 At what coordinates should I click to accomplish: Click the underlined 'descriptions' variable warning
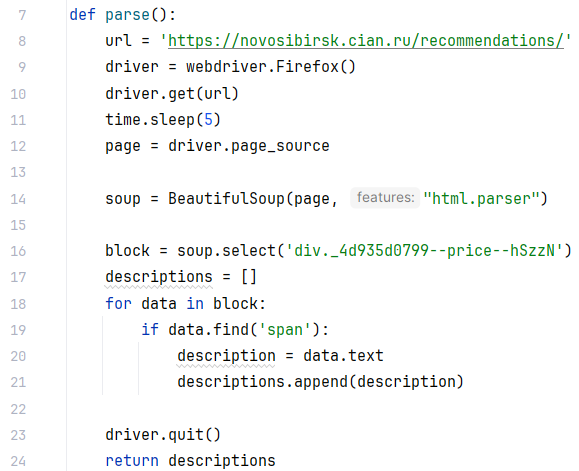159,277
